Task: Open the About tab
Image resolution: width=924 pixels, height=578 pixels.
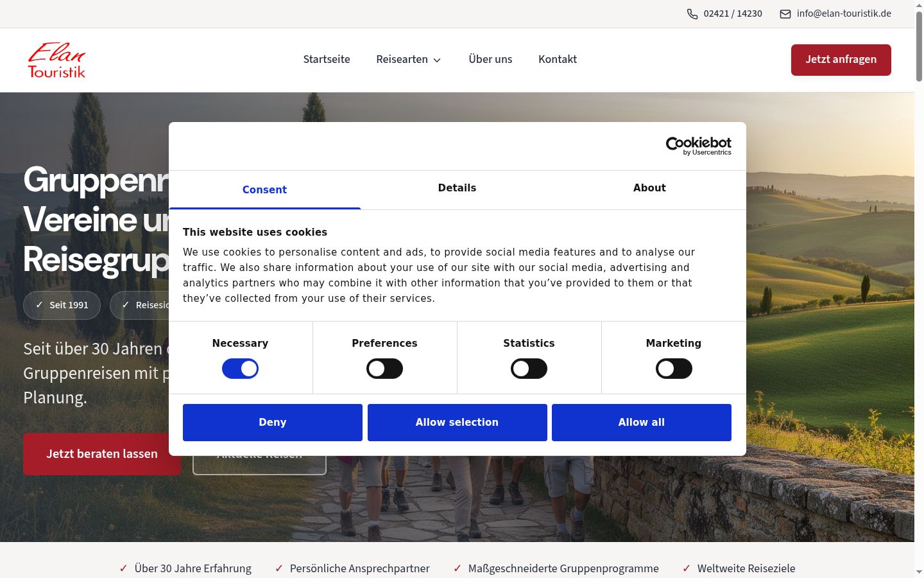Action: tap(649, 188)
